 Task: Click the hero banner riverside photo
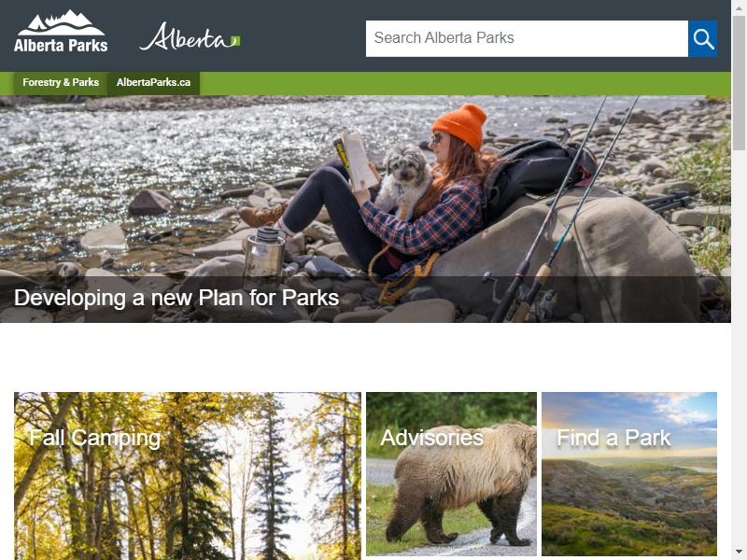(365, 190)
